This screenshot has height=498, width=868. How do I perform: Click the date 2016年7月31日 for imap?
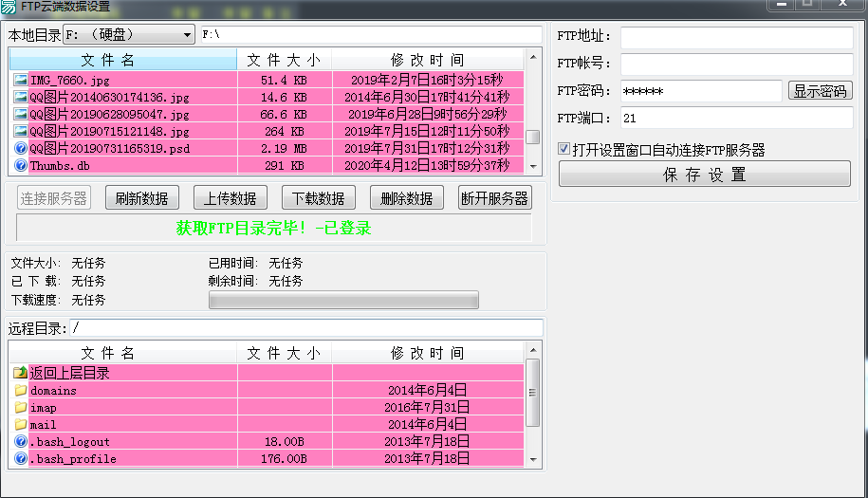(427, 407)
